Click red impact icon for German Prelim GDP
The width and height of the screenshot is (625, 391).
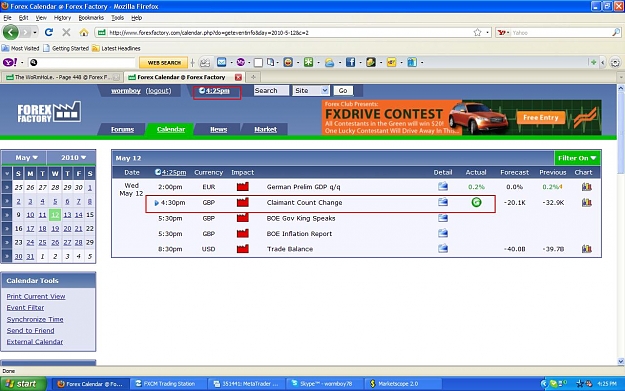point(243,187)
